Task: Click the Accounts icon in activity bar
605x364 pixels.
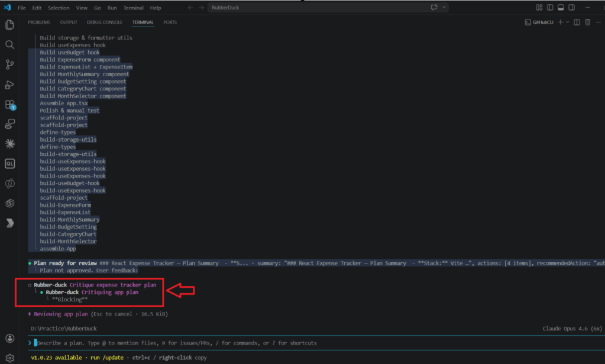Action: (x=9, y=339)
